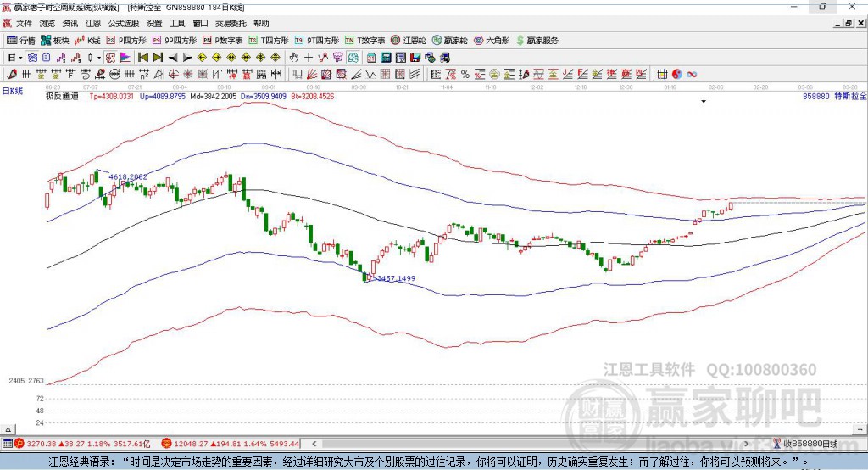The height and width of the screenshot is (470, 868).
Task: Expand the 日 period dropdown arrow
Action: tap(20, 57)
